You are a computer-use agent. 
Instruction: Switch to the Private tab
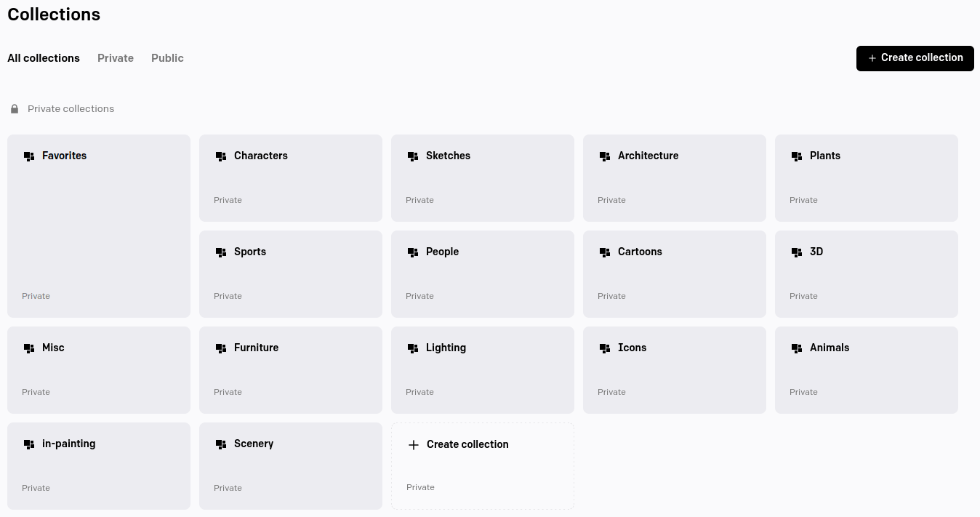point(116,58)
